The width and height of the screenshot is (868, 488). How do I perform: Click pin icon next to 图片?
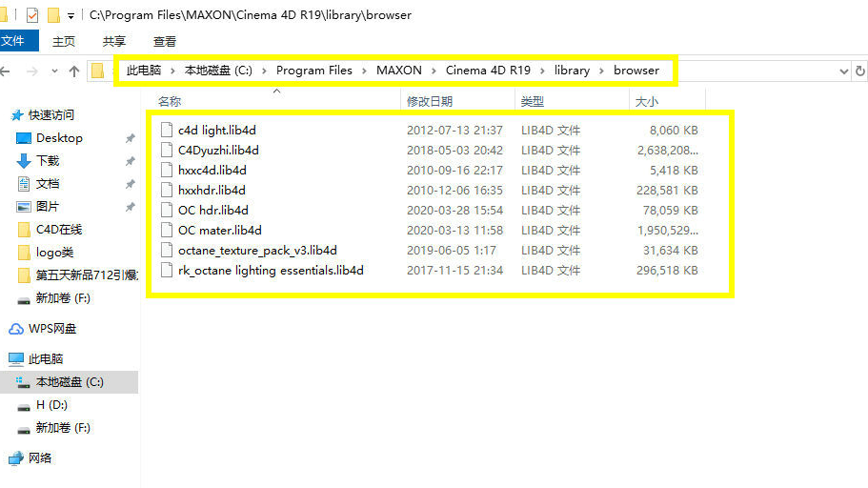point(131,207)
